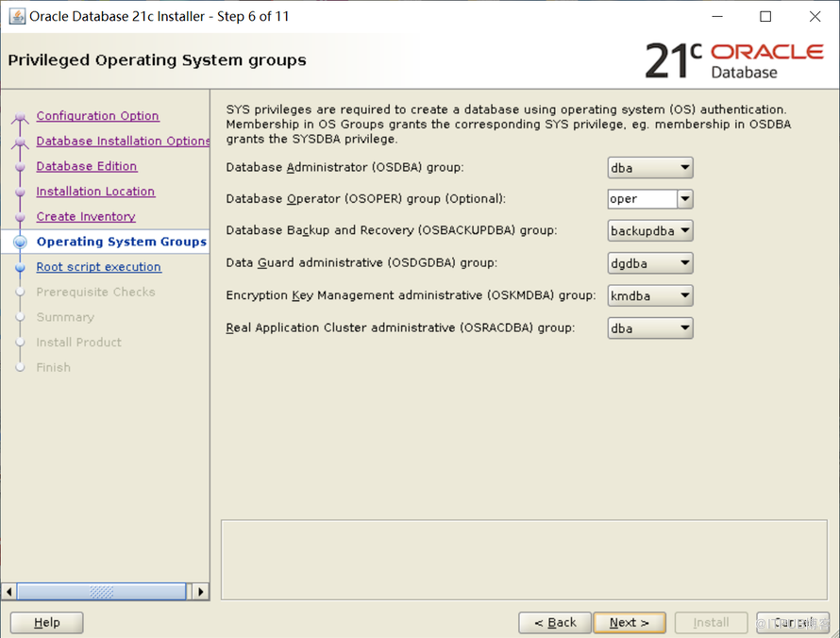The width and height of the screenshot is (840, 638).
Task: Click the 'Database Operator (OSOPER) group' label
Action: coord(366,199)
